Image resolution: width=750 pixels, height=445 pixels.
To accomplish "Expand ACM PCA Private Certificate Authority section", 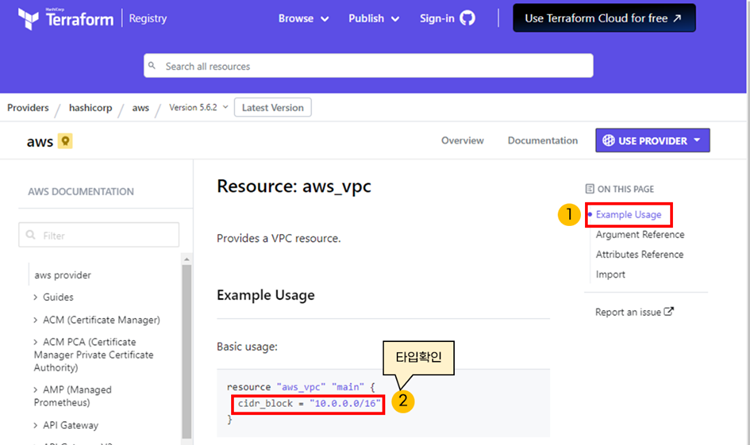I will 35,342.
